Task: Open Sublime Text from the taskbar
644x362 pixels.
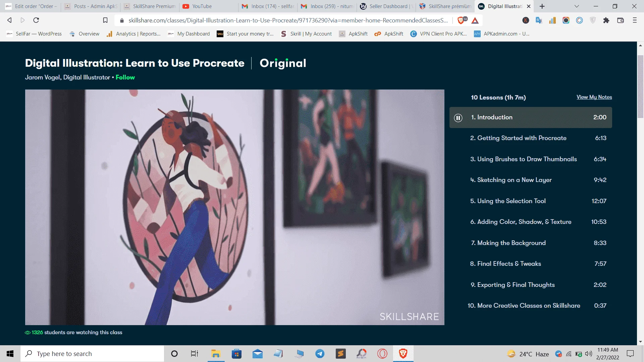Action: click(x=341, y=354)
